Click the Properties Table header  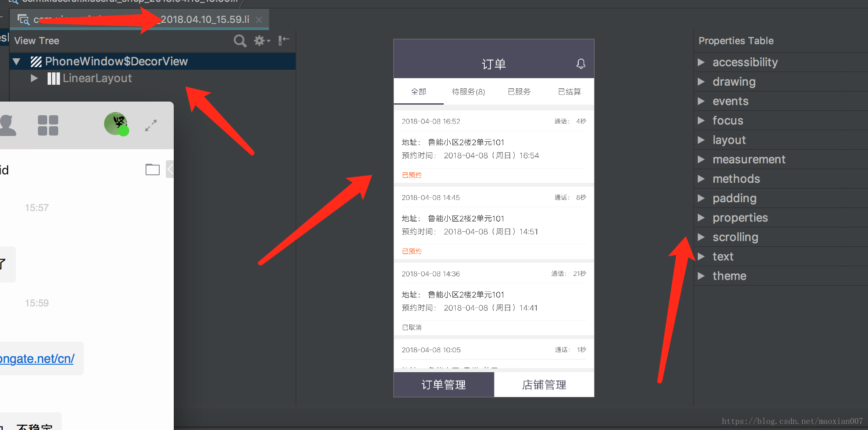point(736,41)
